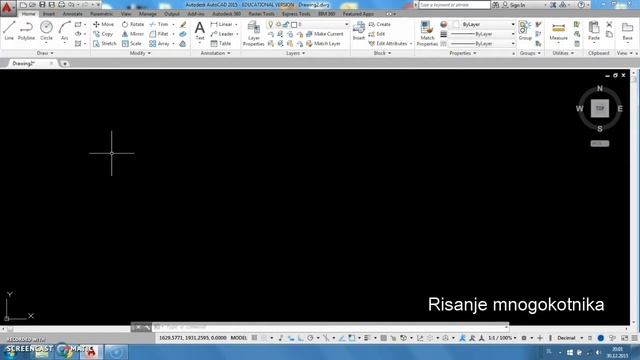Click the Leader annotation tool

[x=222, y=34]
